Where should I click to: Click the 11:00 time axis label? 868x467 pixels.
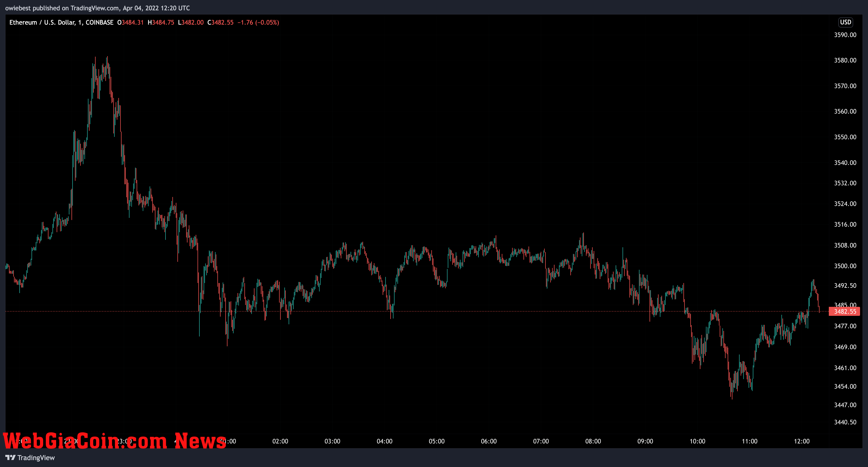[749, 441]
